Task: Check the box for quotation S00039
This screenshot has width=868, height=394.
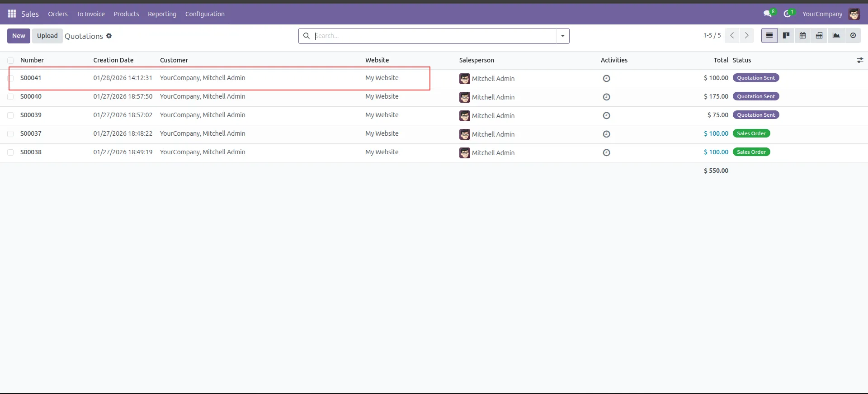Action: click(10, 115)
